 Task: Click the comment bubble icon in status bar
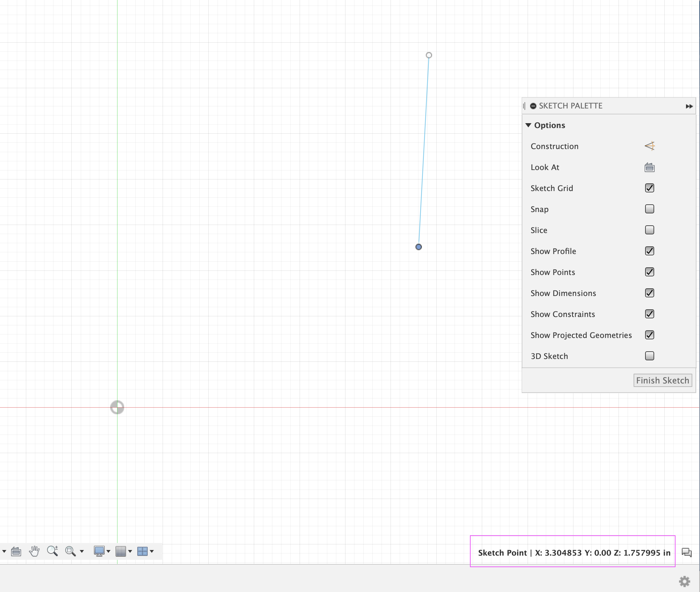tap(686, 553)
